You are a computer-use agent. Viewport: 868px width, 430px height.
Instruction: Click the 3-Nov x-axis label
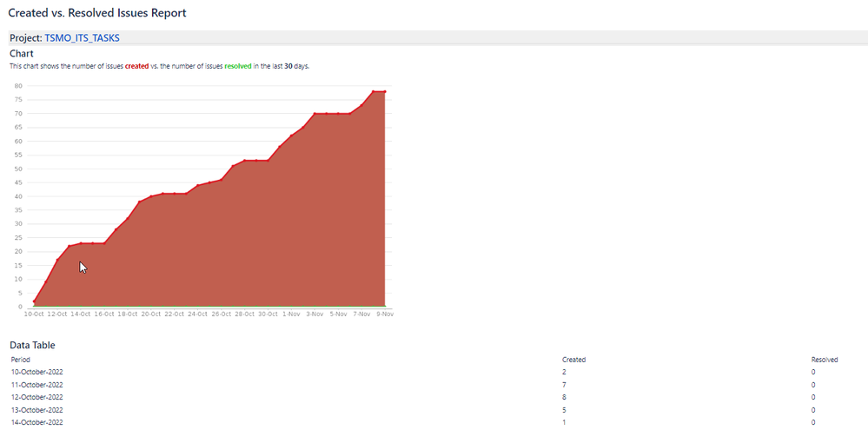(315, 314)
